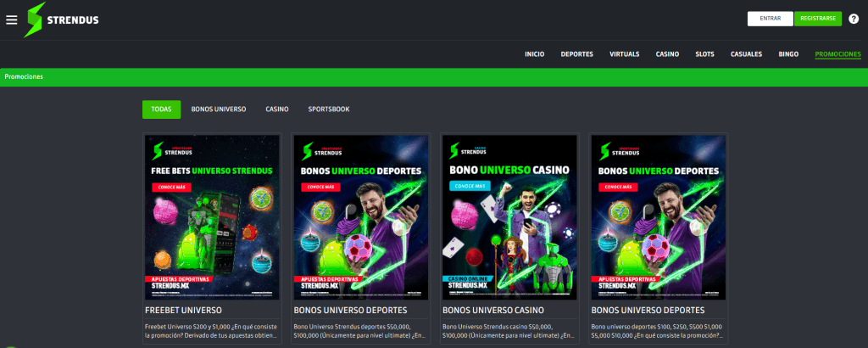Open the SLOTS menu item
Screen dimensions: 868x348
tap(704, 54)
